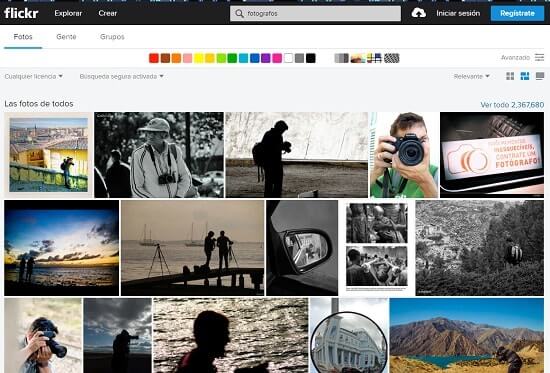Filter by orange color swatch
Image resolution: width=550 pixels, height=373 pixels.
pos(176,58)
